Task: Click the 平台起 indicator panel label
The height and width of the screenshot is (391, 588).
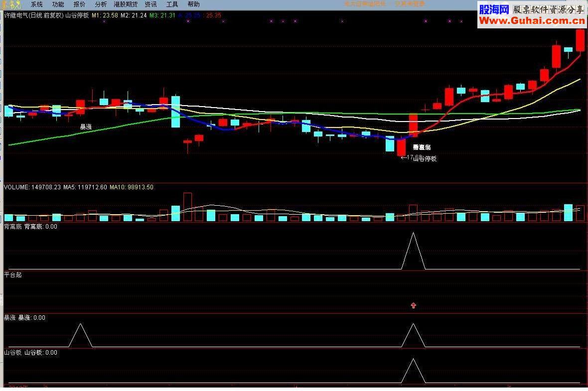Action: pos(13,275)
